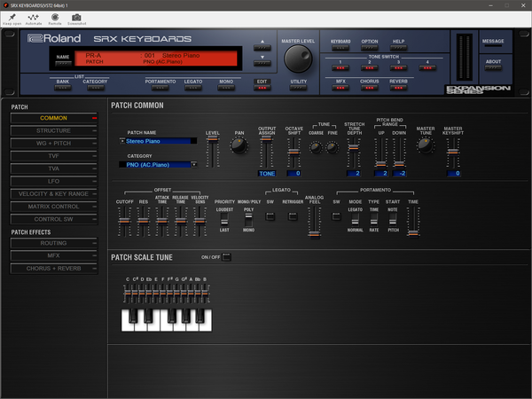This screenshot has width=532, height=399.
Task: Click the Tune Fine knob
Action: point(332,147)
